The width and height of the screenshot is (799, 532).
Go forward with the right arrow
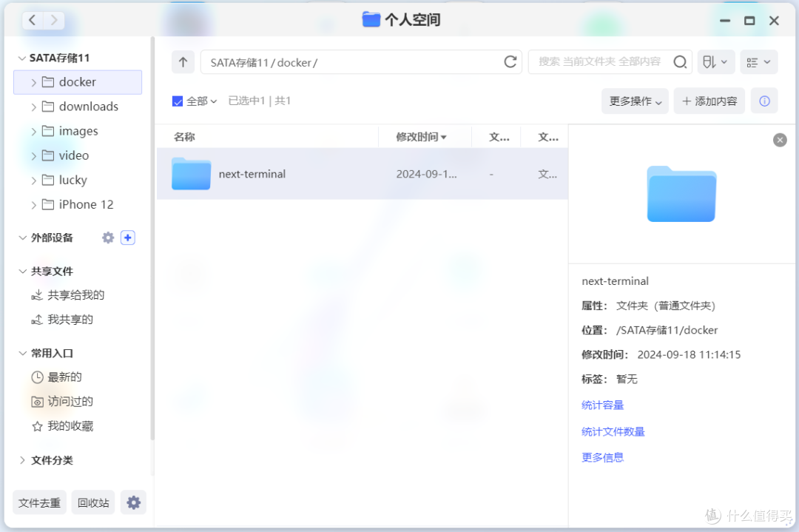click(54, 21)
